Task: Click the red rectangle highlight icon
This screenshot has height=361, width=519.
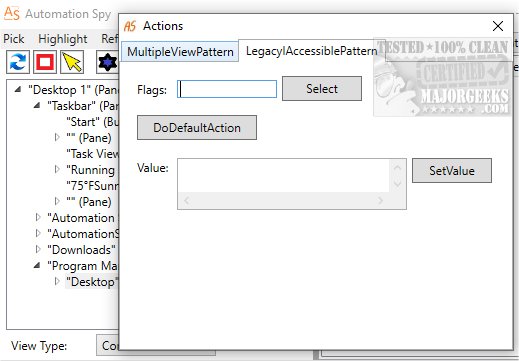Action: pyautogui.click(x=45, y=62)
